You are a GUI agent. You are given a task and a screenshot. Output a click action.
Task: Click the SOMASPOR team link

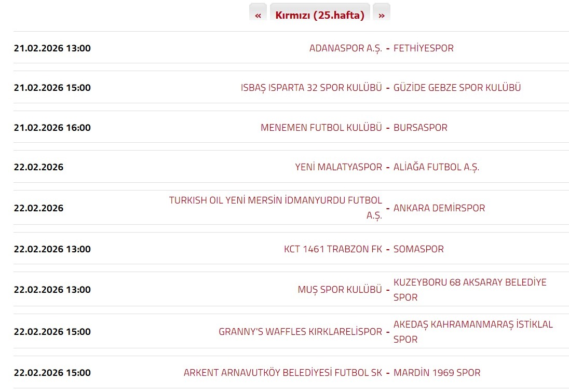[x=418, y=249]
